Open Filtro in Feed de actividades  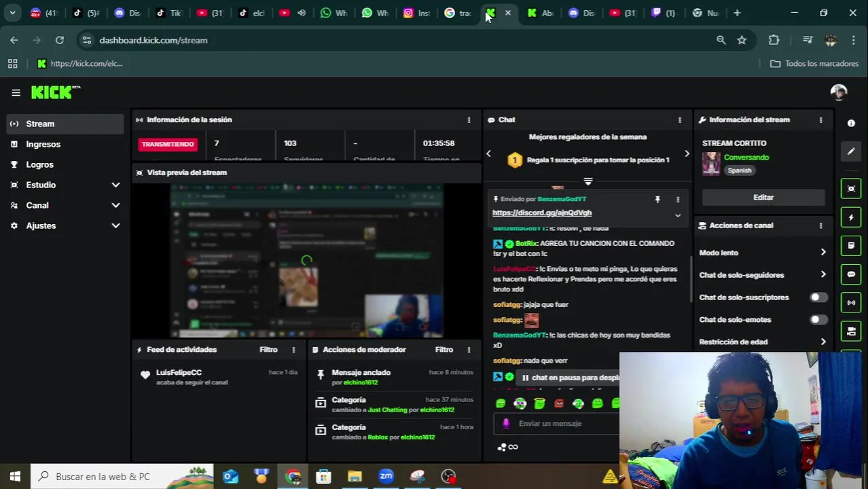click(x=268, y=350)
